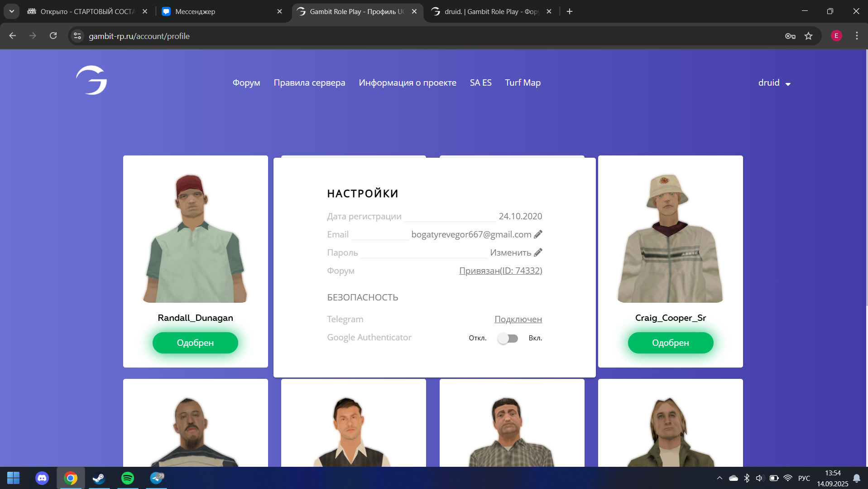The width and height of the screenshot is (868, 489).
Task: Click Randall_Dunagan character name
Action: pyautogui.click(x=195, y=318)
